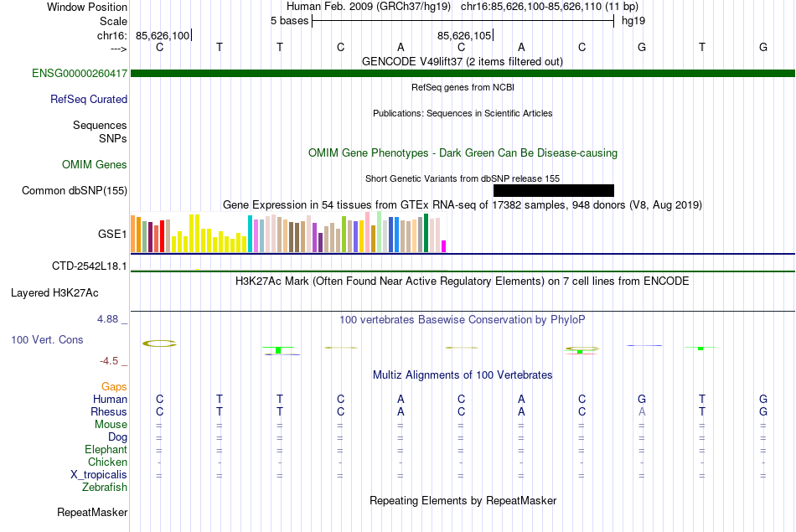Click the 5 bases scale bar
This screenshot has width=796, height=532.
click(x=463, y=21)
